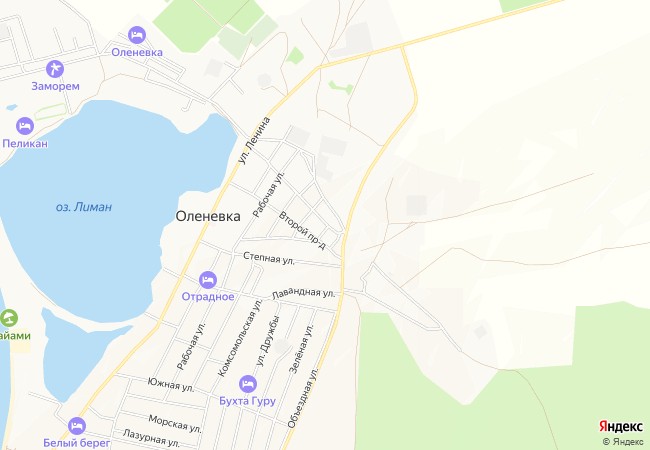Select the Бухта Гуру hotel icon

[x=248, y=384]
